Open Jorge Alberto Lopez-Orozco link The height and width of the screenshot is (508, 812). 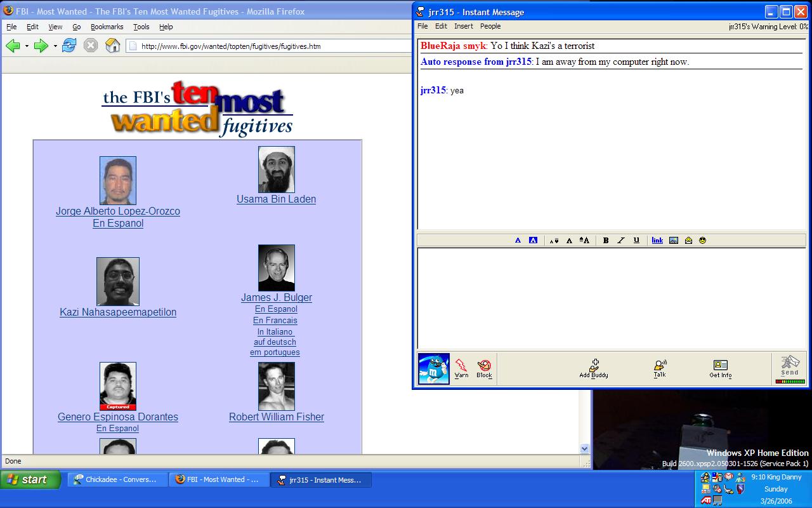[118, 211]
